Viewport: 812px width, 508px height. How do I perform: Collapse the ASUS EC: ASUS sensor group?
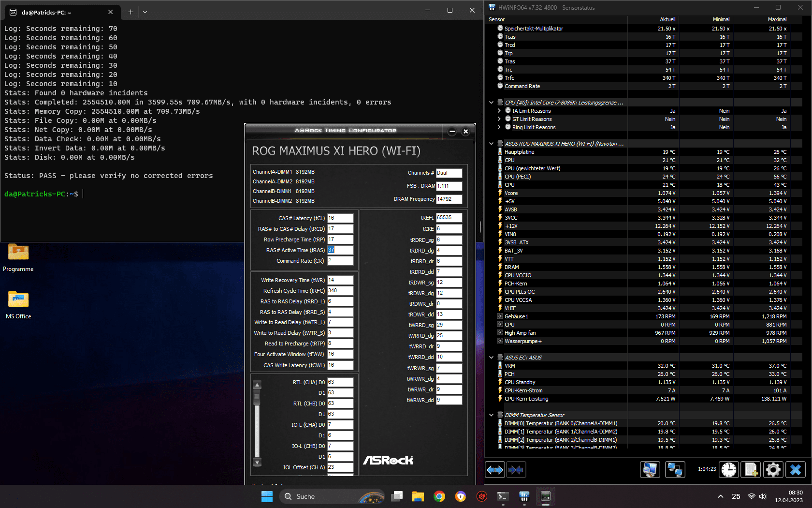pyautogui.click(x=492, y=358)
